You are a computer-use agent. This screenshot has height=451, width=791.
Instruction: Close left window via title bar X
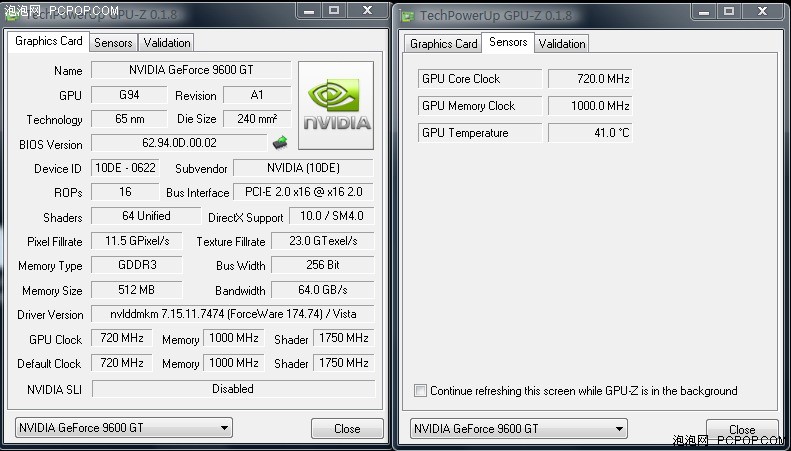(368, 11)
